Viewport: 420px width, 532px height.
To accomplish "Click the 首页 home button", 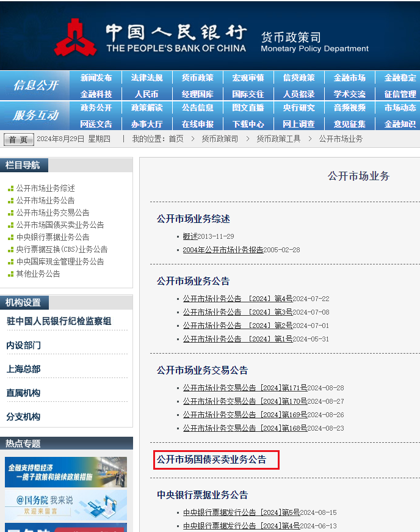I will click(x=19, y=139).
